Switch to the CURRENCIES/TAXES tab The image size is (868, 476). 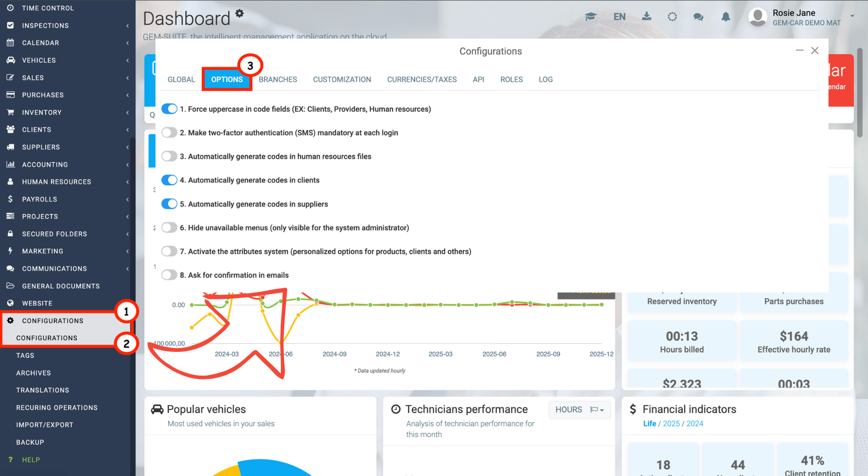[x=421, y=79]
